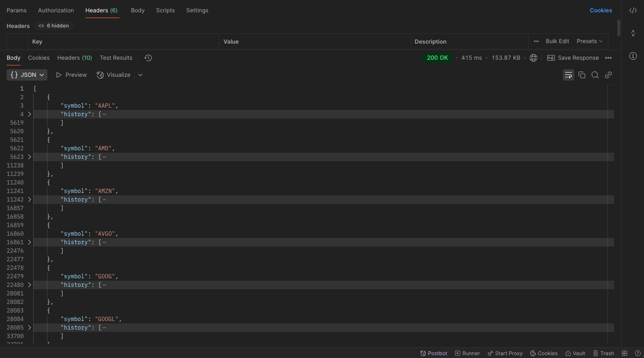Search the response with magnifier icon

point(595,75)
